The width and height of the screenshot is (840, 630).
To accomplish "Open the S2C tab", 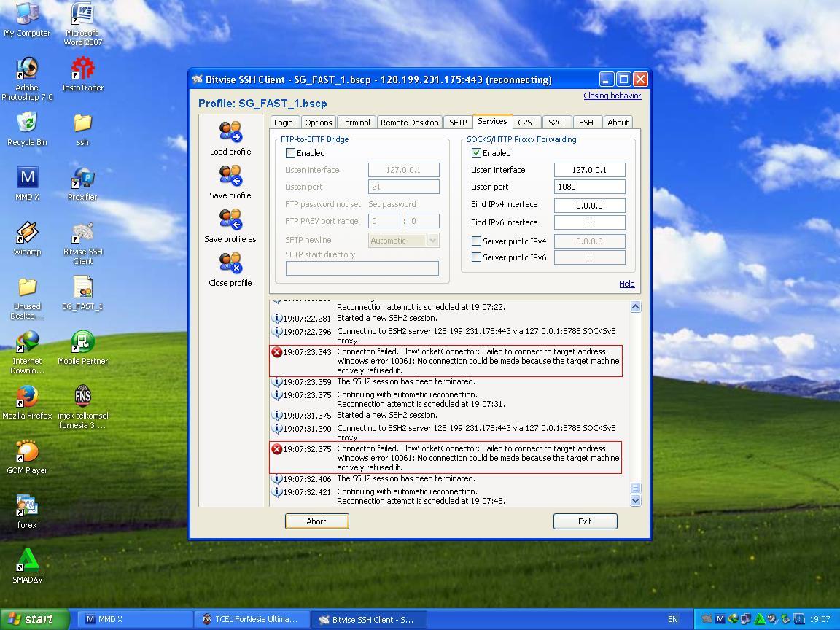I will (x=556, y=122).
